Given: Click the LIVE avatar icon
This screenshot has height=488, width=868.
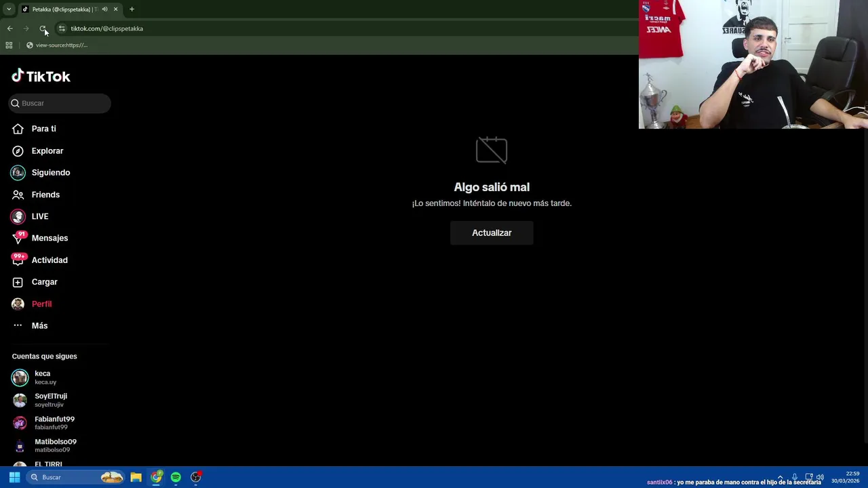Looking at the screenshot, I should (x=18, y=216).
